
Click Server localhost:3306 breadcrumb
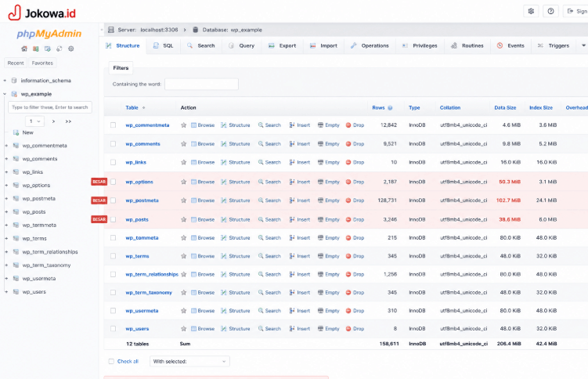[148, 30]
